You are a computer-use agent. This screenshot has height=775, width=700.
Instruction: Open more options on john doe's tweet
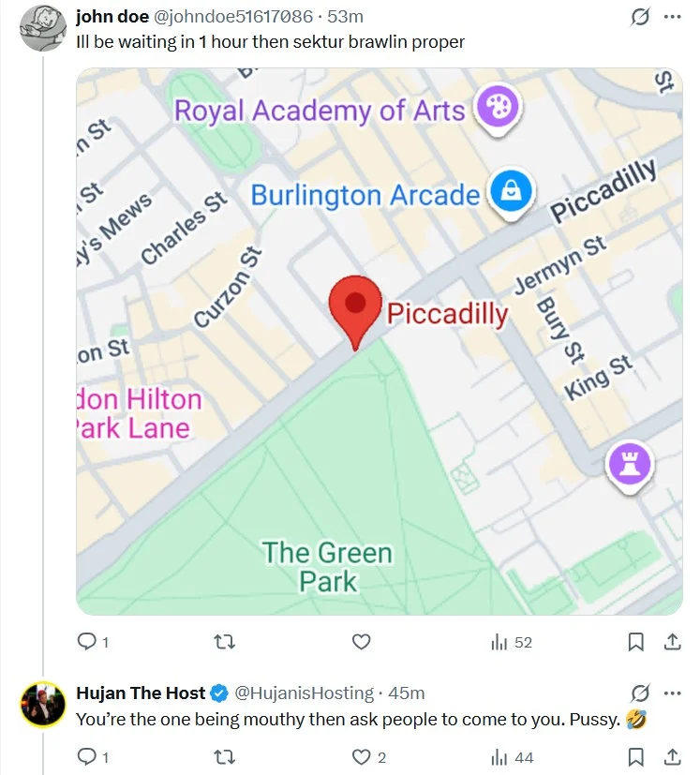[672, 17]
